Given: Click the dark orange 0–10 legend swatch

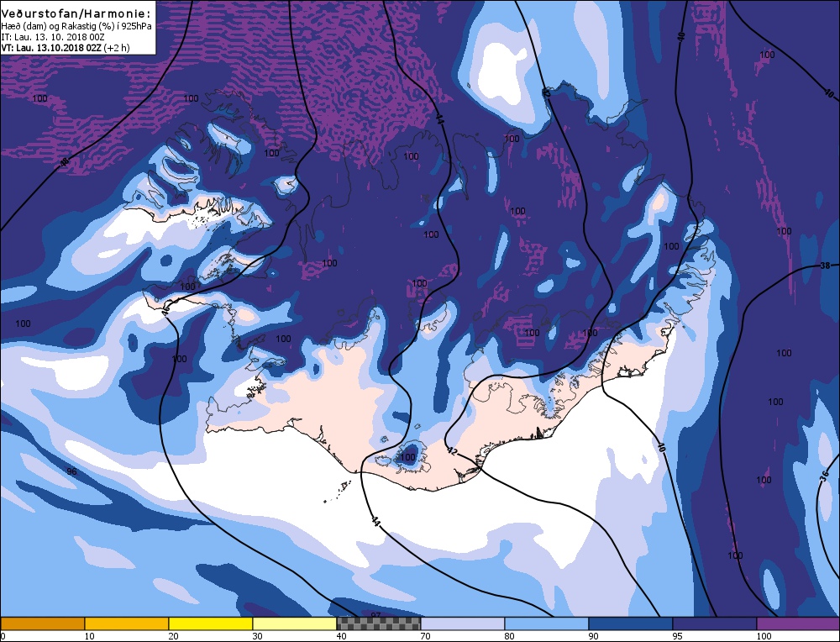Looking at the screenshot, I should click(42, 624).
